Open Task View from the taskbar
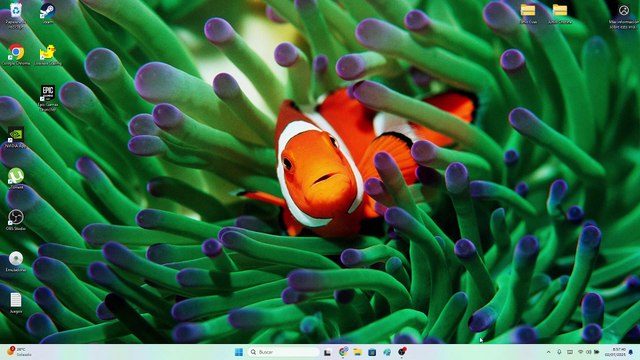This screenshot has height=360, width=640. [x=327, y=352]
